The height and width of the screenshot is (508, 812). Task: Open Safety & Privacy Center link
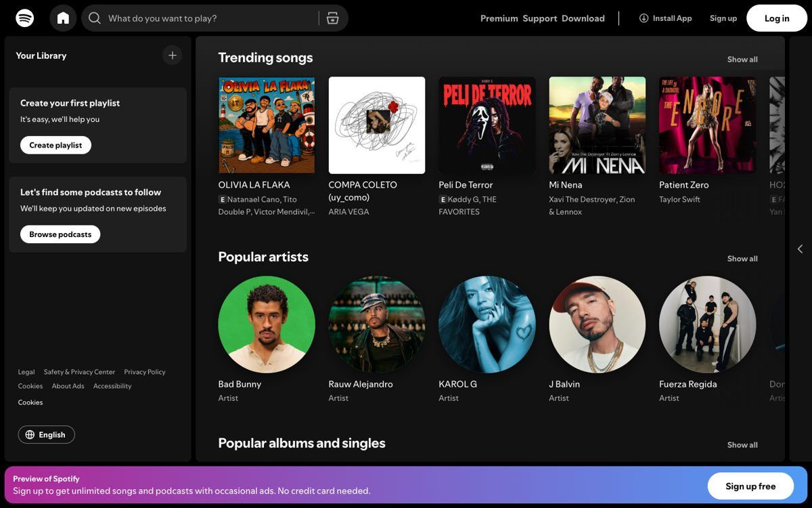click(79, 372)
